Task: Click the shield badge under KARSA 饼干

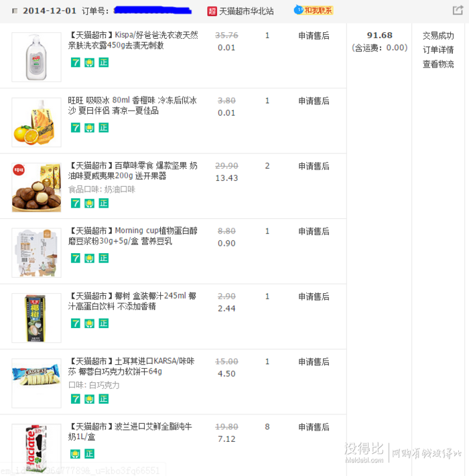Action: [89, 399]
